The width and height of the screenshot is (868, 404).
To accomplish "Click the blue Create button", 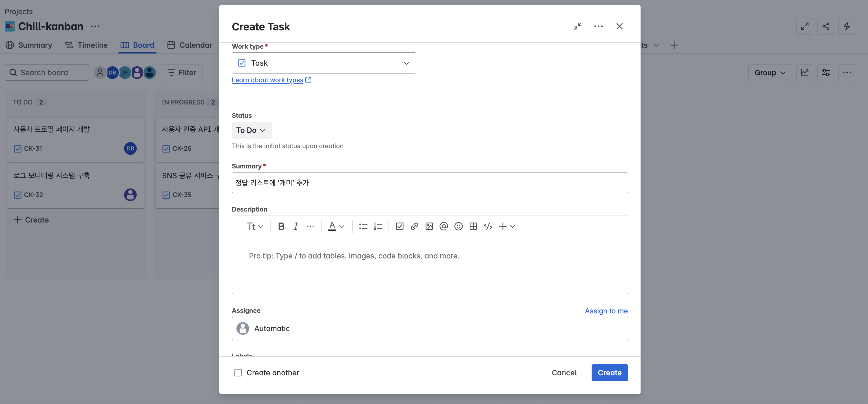I will (x=609, y=373).
